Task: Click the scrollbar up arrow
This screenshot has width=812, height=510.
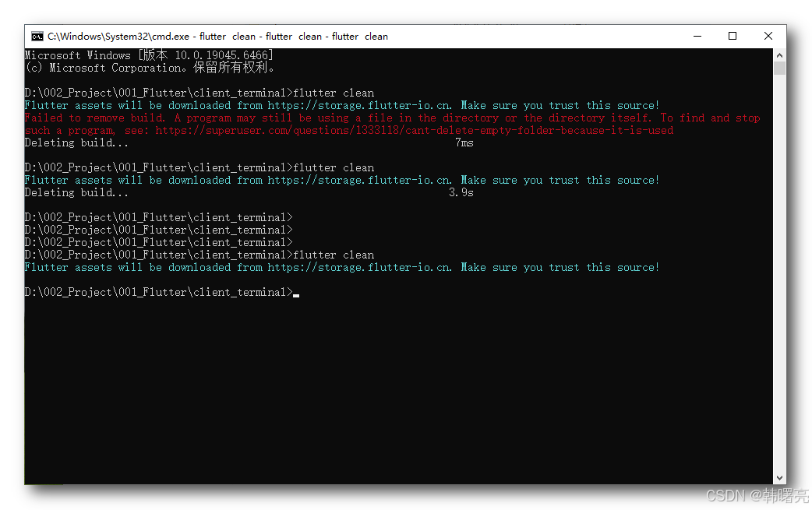Action: pyautogui.click(x=779, y=55)
